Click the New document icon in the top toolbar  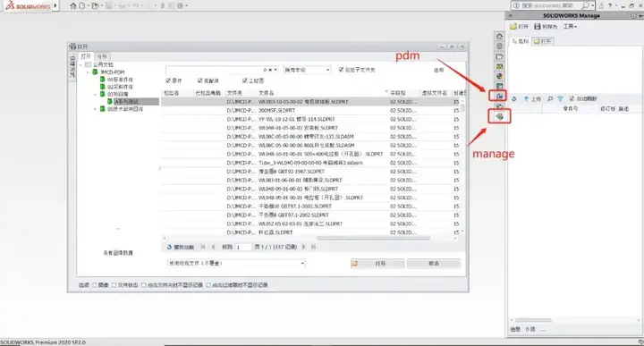click(82, 5)
